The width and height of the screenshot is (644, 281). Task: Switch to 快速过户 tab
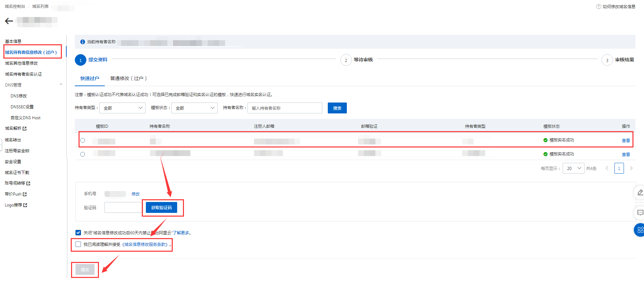[x=90, y=78]
